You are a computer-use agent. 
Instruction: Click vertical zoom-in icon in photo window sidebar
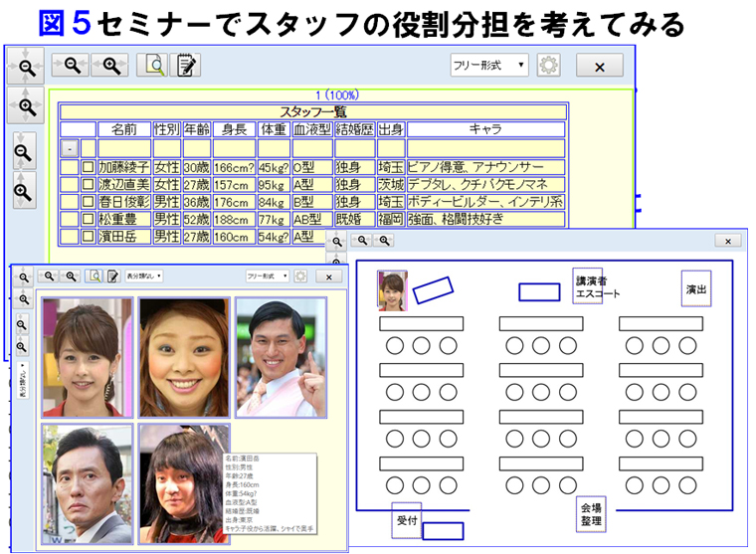22,346
